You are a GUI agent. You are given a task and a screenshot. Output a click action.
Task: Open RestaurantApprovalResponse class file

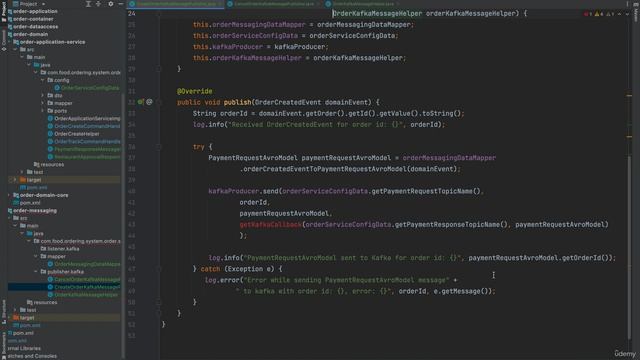84,157
